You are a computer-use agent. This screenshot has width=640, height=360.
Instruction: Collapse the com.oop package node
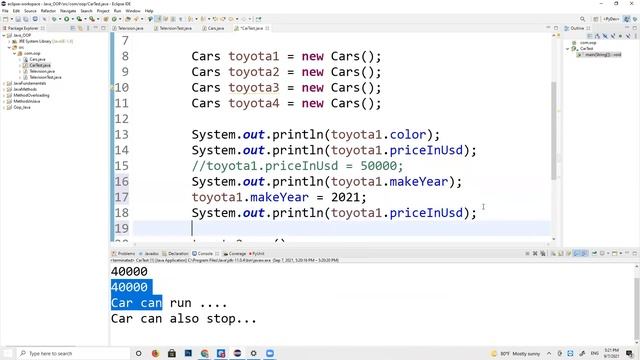coord(14,53)
